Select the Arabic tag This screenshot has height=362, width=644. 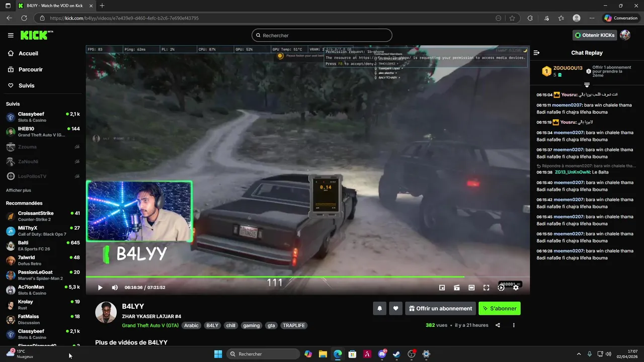click(191, 325)
